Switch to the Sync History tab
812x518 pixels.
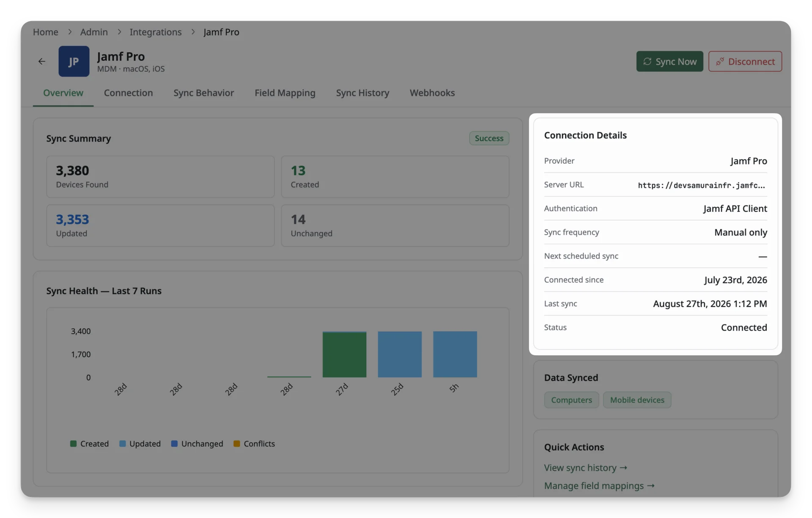tap(362, 93)
